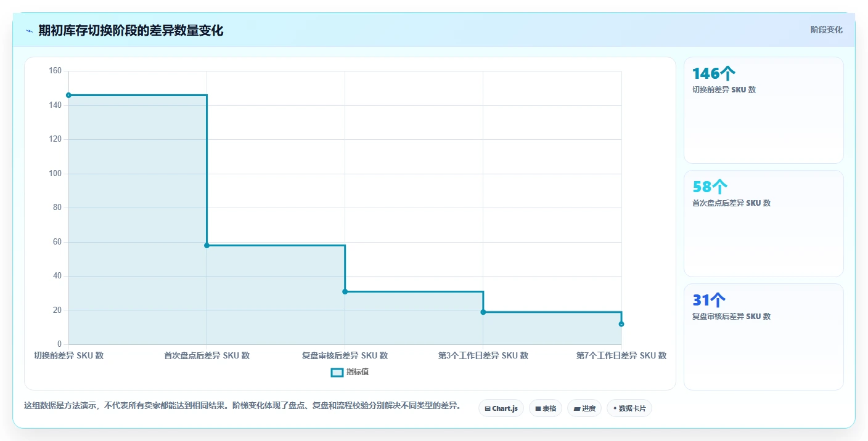Click the y-axis tick 160
Screen dimensions: 868x441
tap(55, 71)
